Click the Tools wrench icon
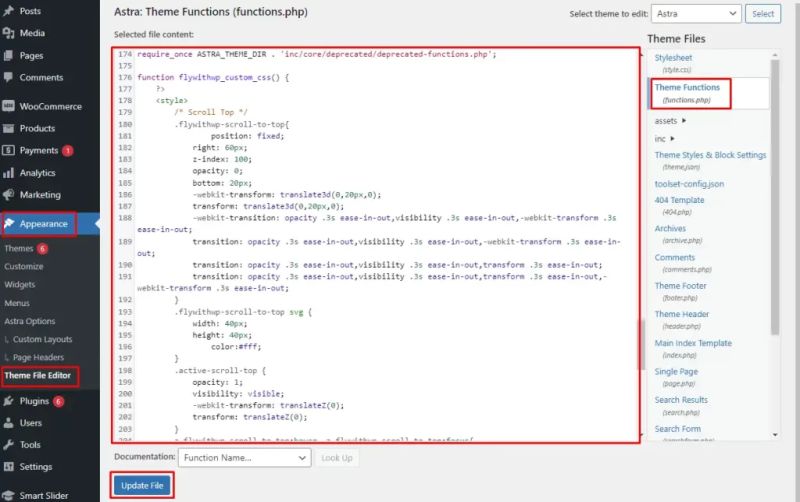Viewport: 800px width, 502px height. (x=8, y=445)
